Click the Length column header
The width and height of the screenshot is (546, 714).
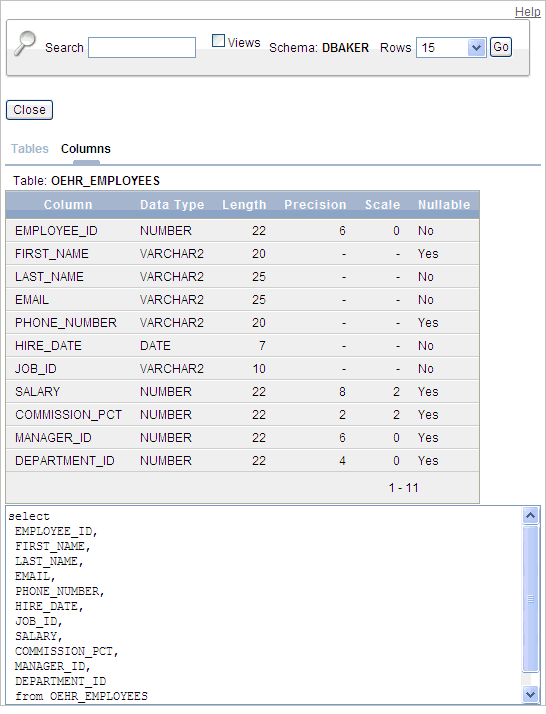pos(244,205)
